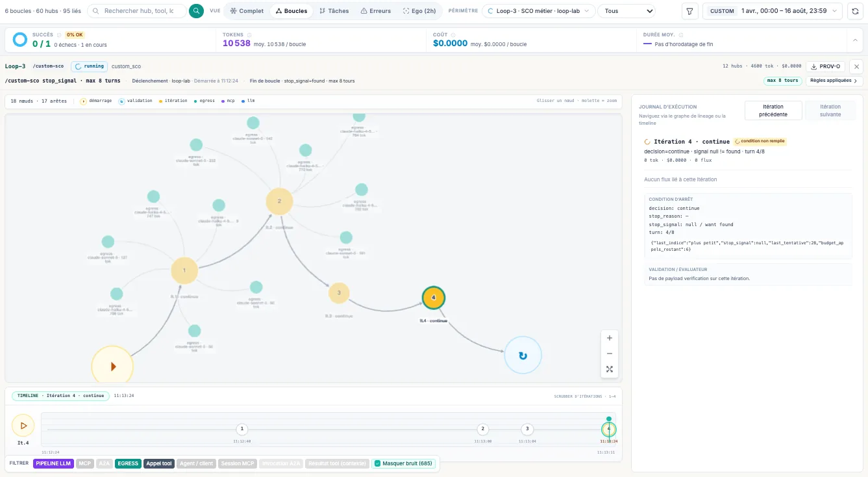Download with the PROV-O button
Viewport: 868px width, 477px height.
[825, 66]
